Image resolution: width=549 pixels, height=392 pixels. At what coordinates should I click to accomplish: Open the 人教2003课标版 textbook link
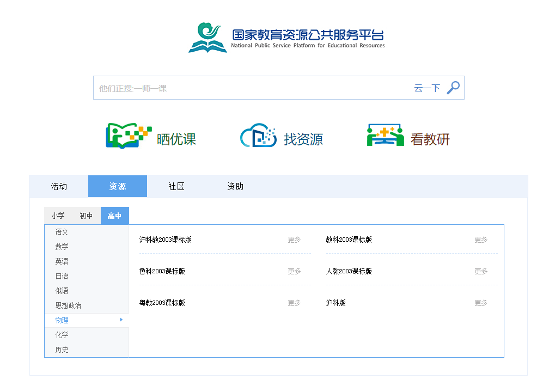point(349,271)
